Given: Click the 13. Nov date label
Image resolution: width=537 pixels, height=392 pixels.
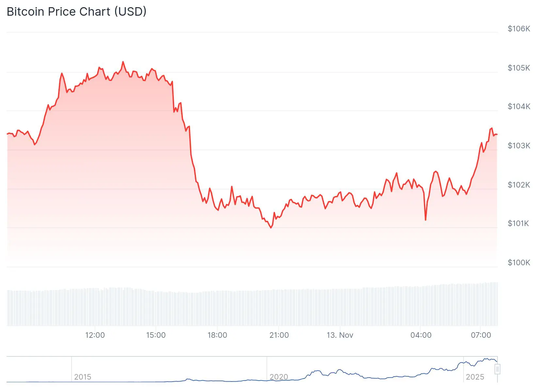Looking at the screenshot, I should coord(340,335).
